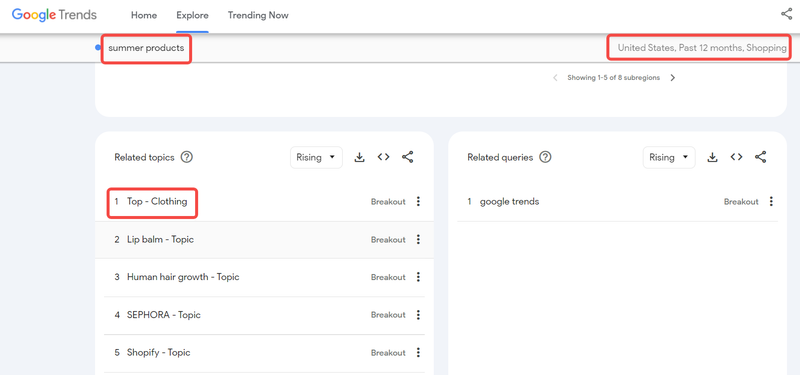The height and width of the screenshot is (375, 800).
Task: Open the Trending Now tab
Action: (258, 15)
